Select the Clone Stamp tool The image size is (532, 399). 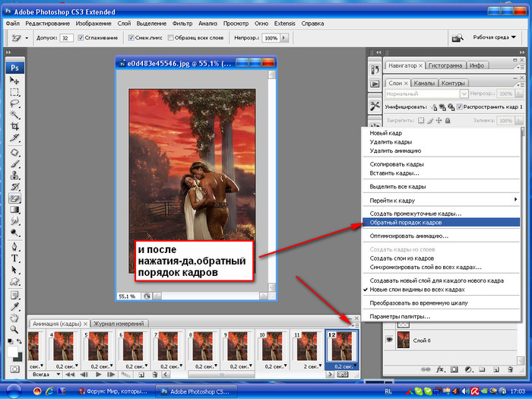[14, 175]
